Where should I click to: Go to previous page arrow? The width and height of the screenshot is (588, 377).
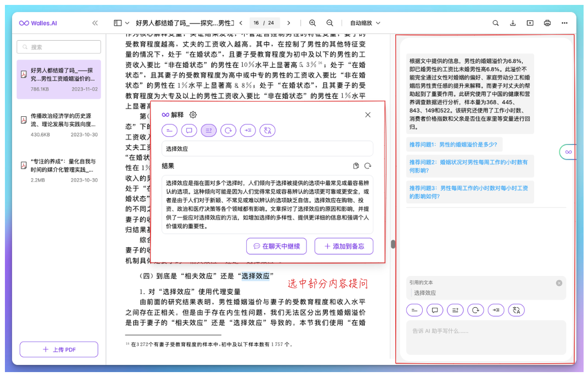pos(241,23)
